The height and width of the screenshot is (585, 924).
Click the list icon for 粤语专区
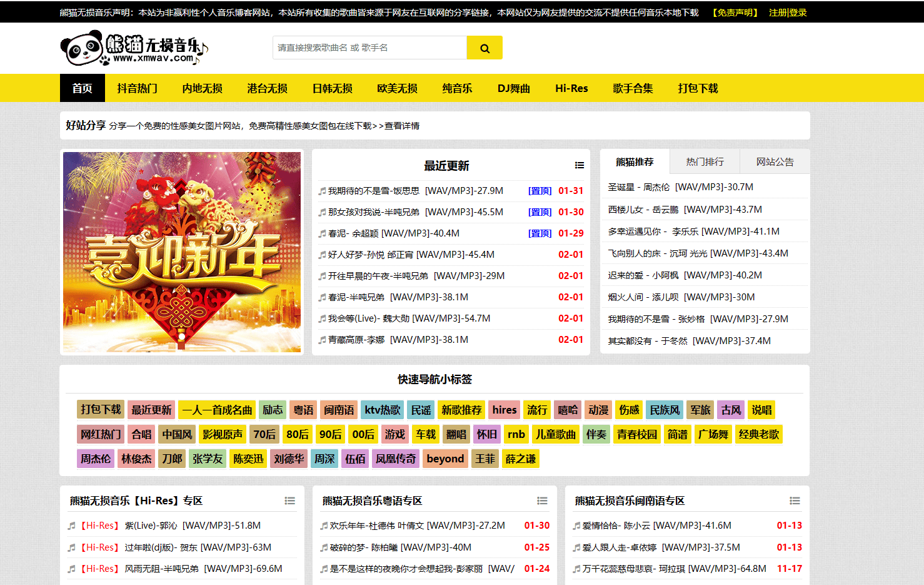click(542, 501)
